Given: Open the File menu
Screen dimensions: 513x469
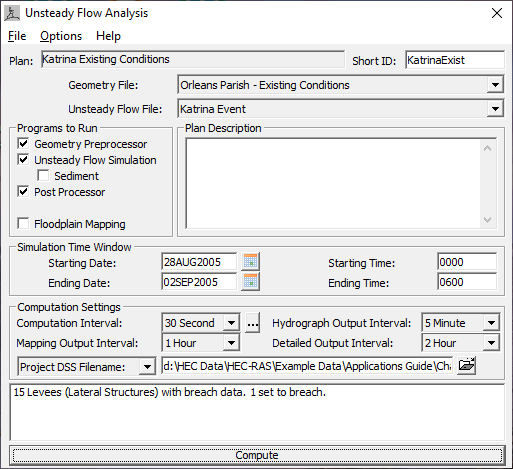Looking at the screenshot, I should 17,36.
